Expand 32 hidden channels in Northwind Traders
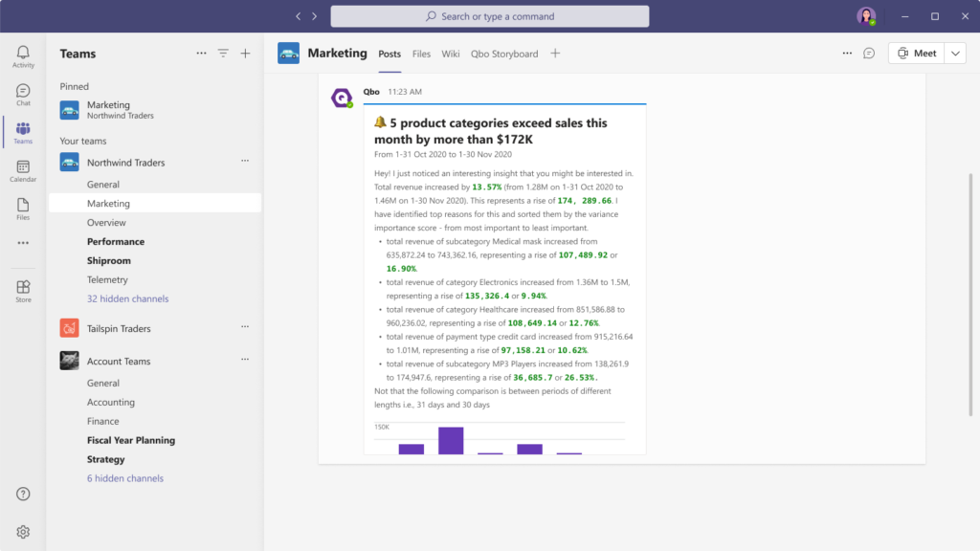Viewport: 980px width, 551px height. (x=127, y=298)
